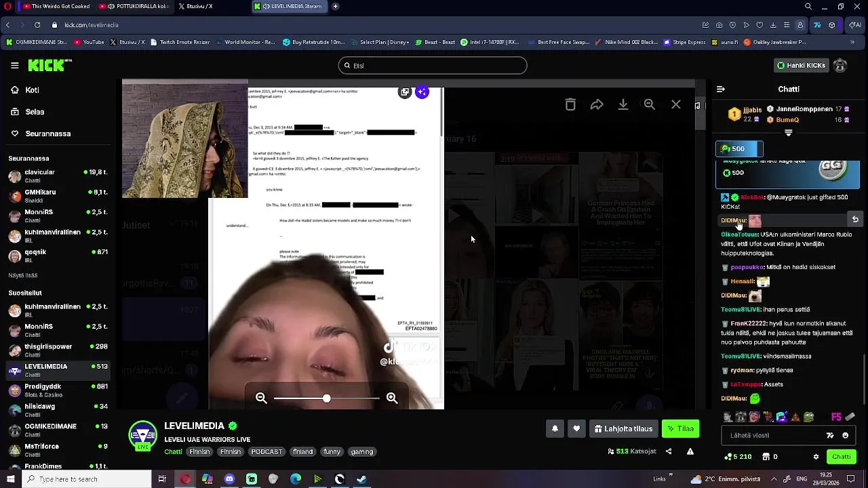Expand the chat leaderboard chevron
Viewport: 868px width, 488px height.
click(788, 134)
